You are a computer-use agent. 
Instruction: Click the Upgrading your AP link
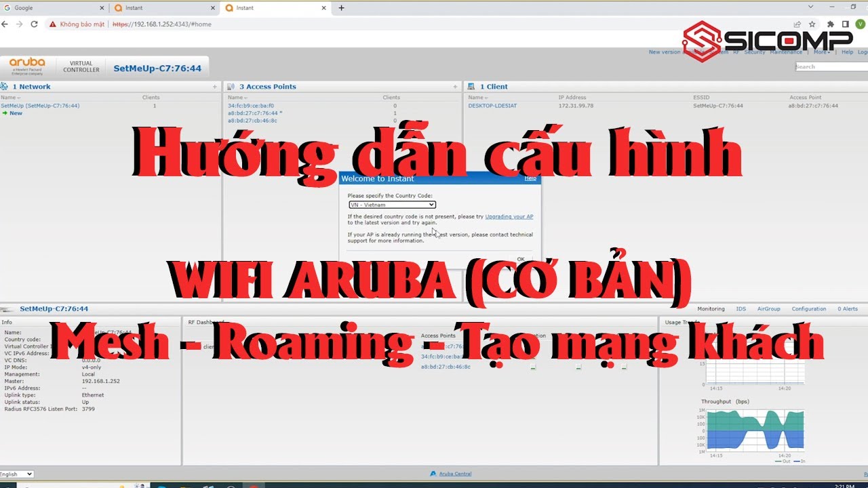pyautogui.click(x=509, y=217)
